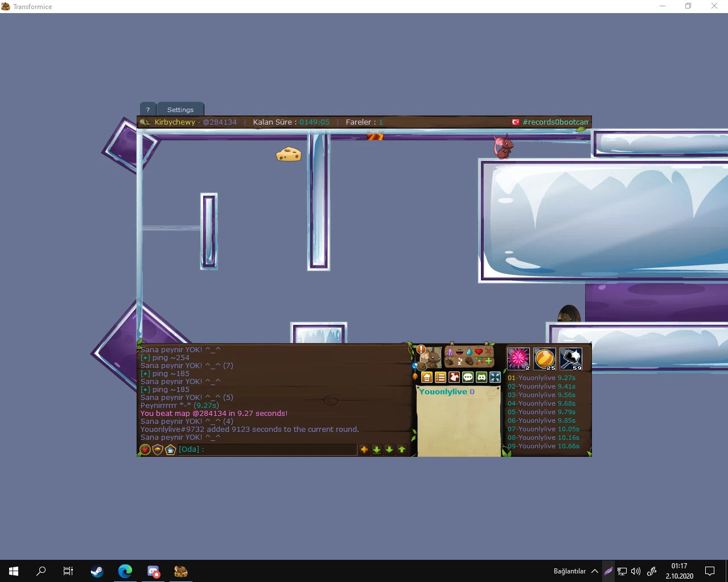Viewport: 728px width, 582px height.
Task: Click the 'You beat map @284134' chat message
Action: tap(214, 414)
